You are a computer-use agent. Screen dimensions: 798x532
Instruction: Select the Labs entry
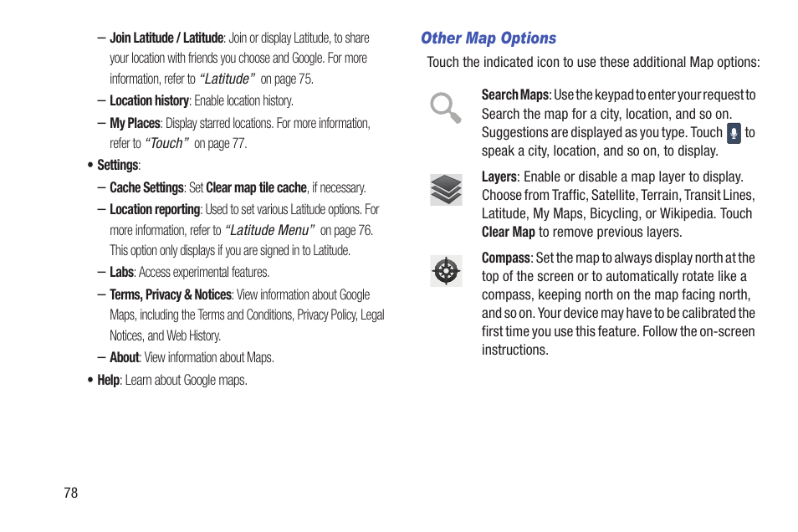pyautogui.click(x=121, y=273)
